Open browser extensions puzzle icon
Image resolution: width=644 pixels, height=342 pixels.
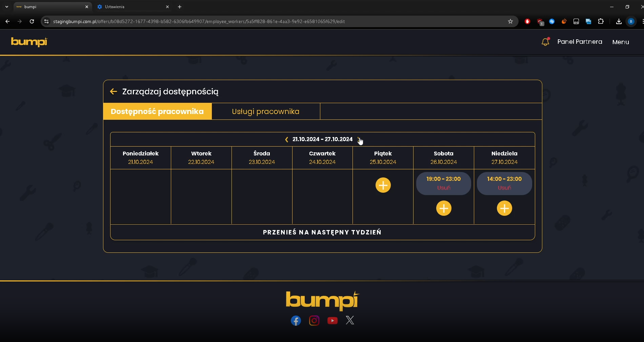601,21
